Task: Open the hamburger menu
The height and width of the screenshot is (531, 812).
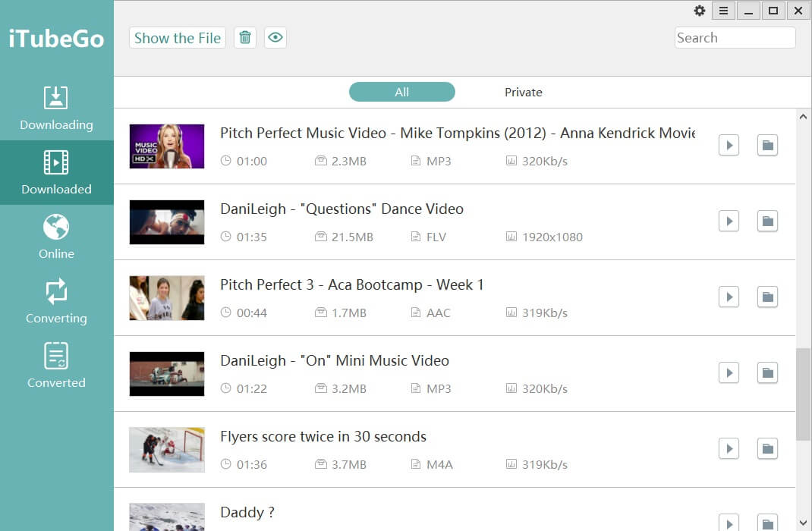Action: coord(723,11)
